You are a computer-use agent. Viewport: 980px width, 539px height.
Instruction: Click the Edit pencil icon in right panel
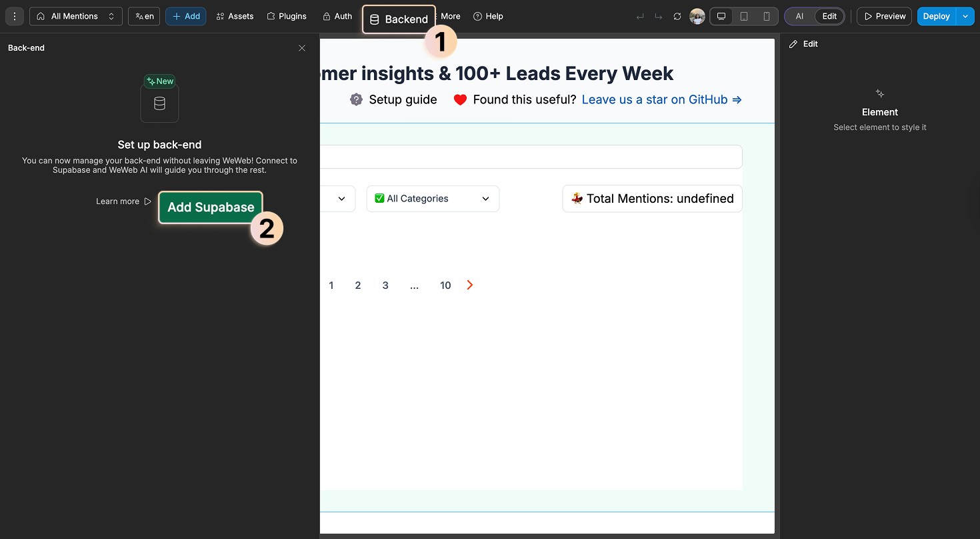793,43
